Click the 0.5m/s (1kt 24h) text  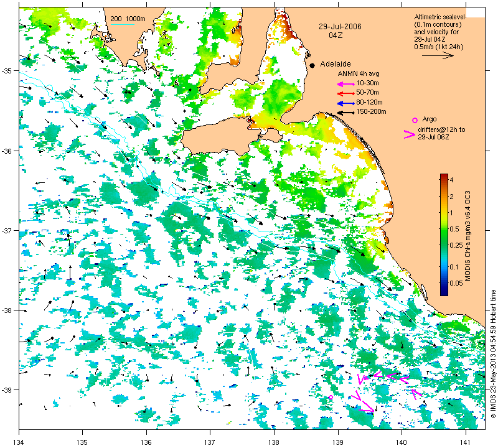(x=439, y=47)
